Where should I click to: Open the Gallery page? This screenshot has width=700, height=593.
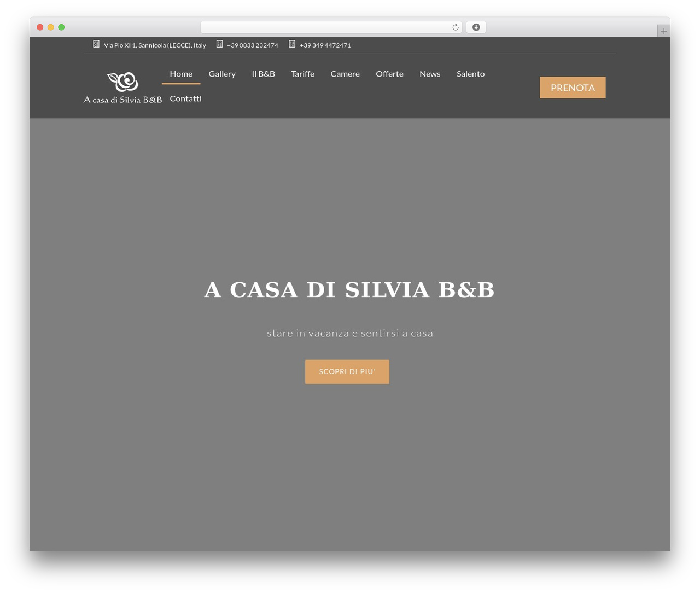(x=222, y=74)
